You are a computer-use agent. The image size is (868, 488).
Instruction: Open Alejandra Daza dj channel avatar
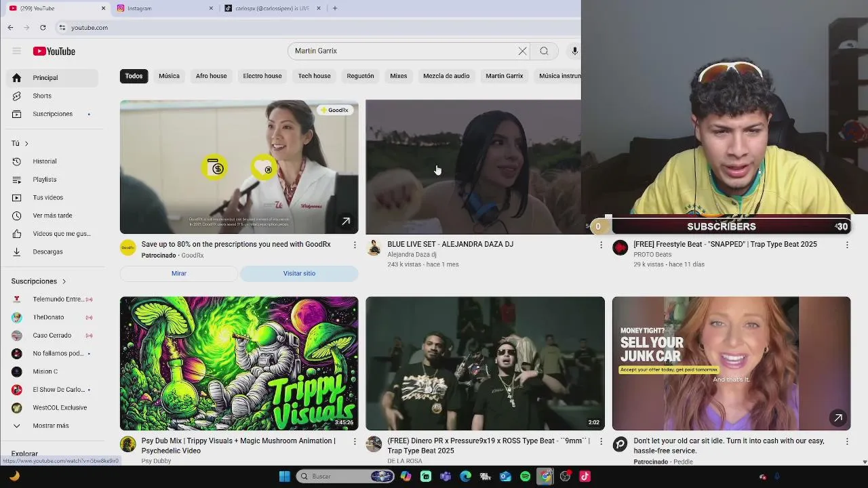[374, 247]
